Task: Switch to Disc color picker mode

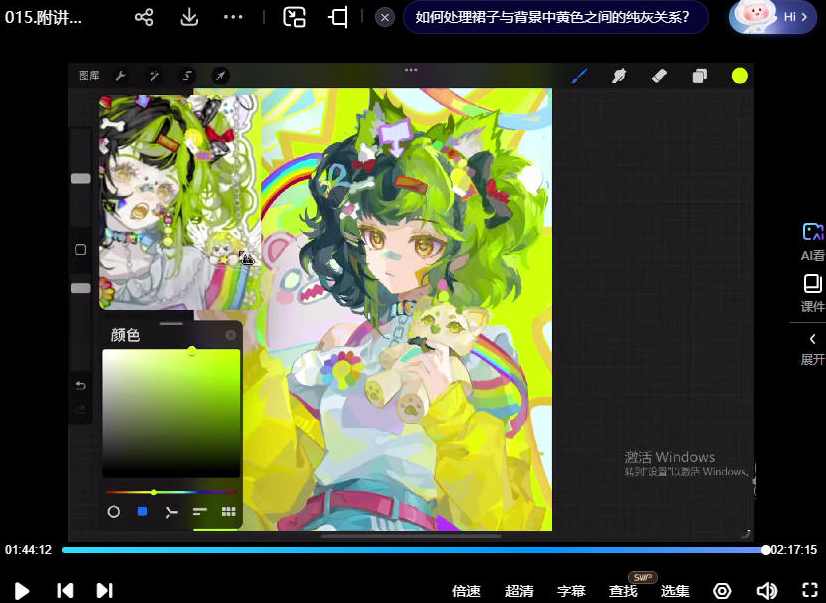Action: [x=113, y=512]
